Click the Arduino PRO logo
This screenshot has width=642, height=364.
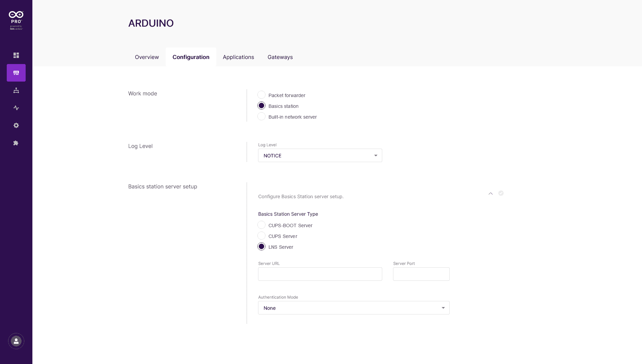pyautogui.click(x=16, y=20)
